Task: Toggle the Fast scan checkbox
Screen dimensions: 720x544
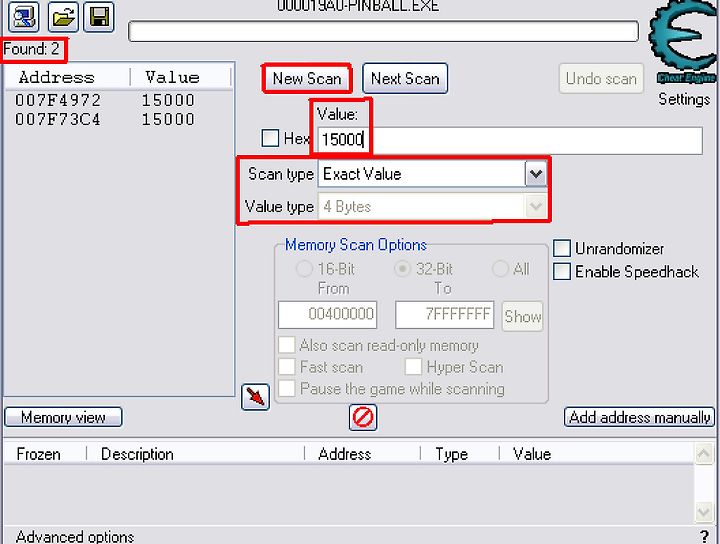Action: [x=287, y=366]
